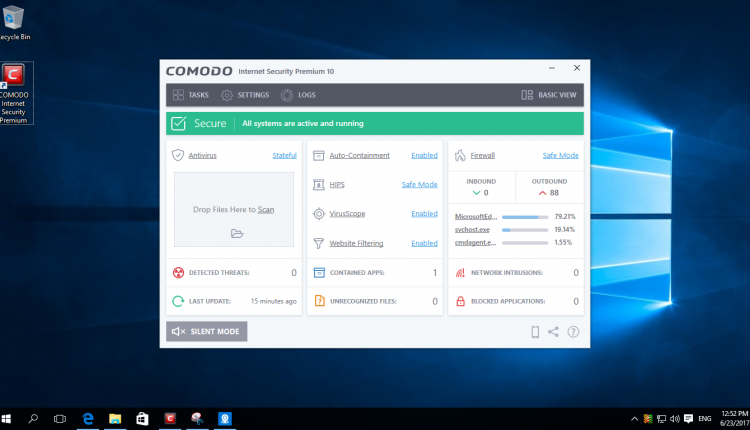Open Microsoft Edge from taskbar

click(x=88, y=419)
